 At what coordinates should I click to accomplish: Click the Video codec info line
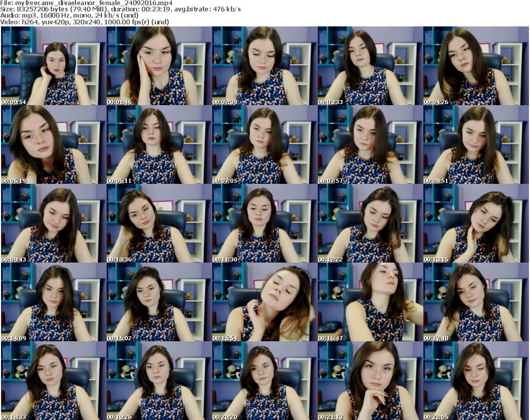point(85,22)
